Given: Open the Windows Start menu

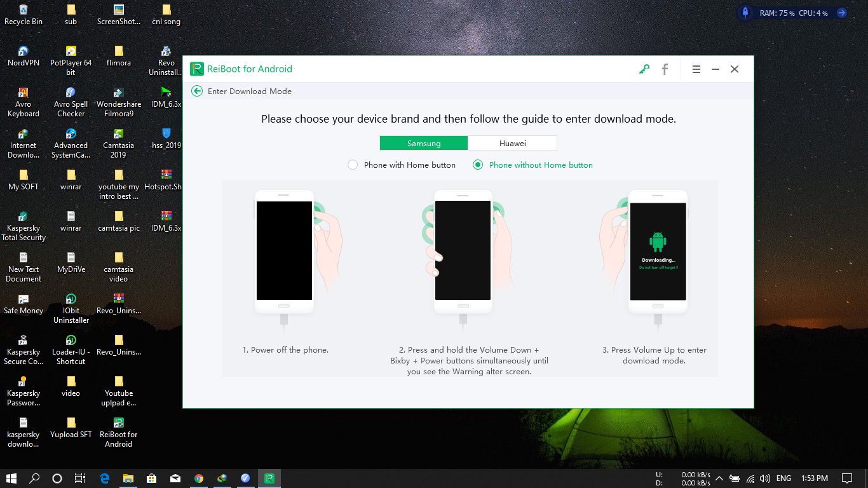Looking at the screenshot, I should [x=11, y=478].
